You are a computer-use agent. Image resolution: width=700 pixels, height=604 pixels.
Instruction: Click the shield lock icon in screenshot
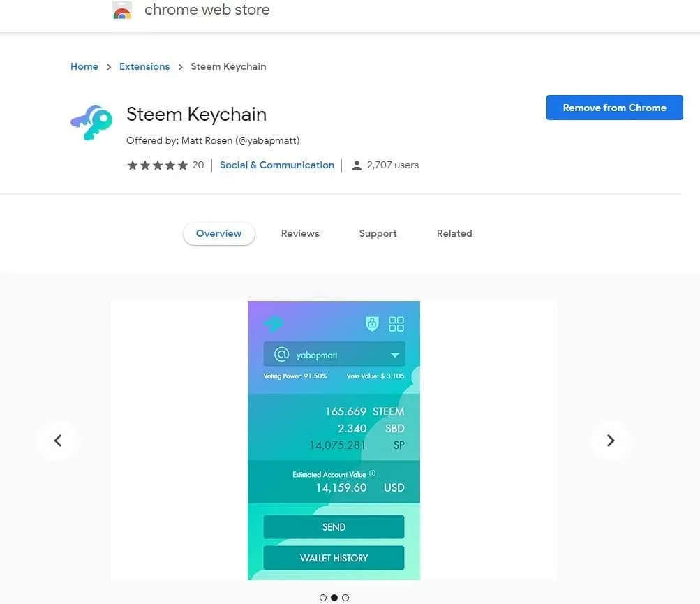coord(372,323)
